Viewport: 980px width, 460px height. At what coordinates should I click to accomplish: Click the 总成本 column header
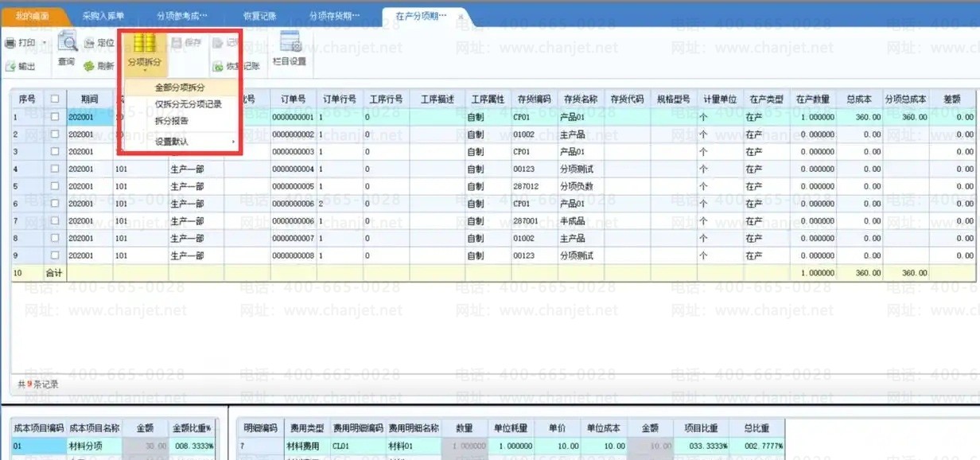[859, 99]
